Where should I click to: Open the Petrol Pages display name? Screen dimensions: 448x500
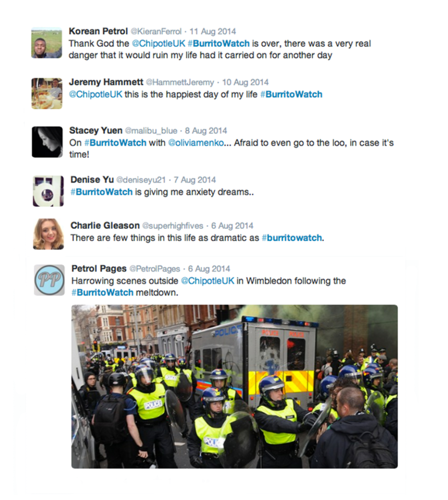coord(99,268)
